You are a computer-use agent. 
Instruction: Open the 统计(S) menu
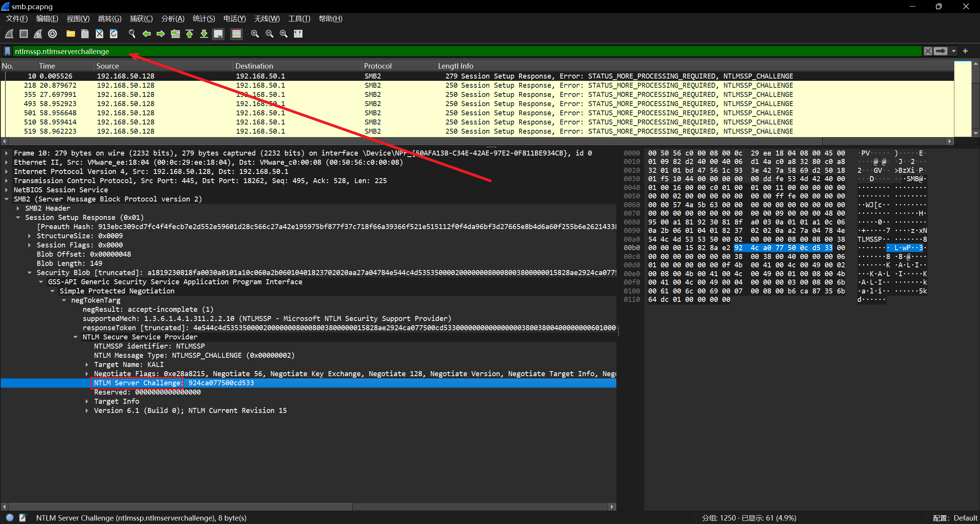203,18
